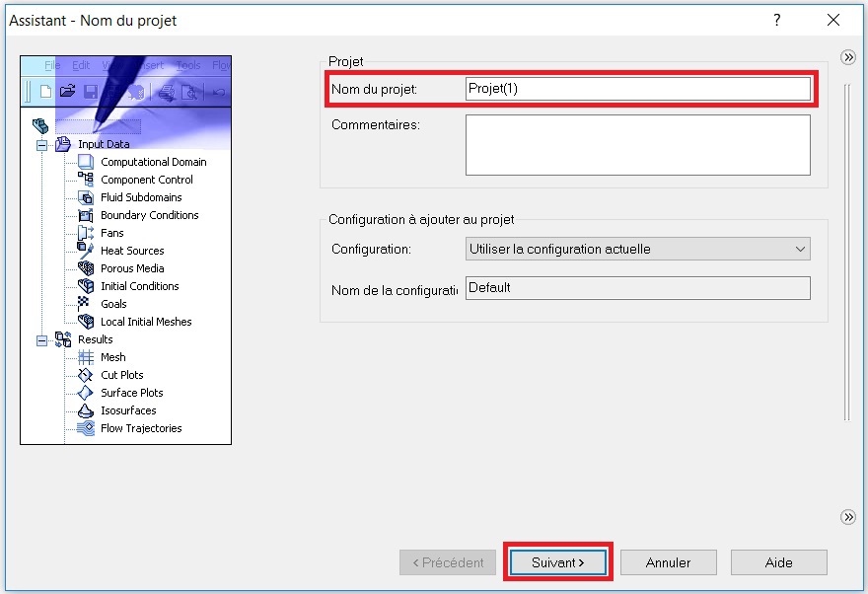Click the Local Initial Meshes icon
This screenshot has width=868, height=594.
(85, 321)
